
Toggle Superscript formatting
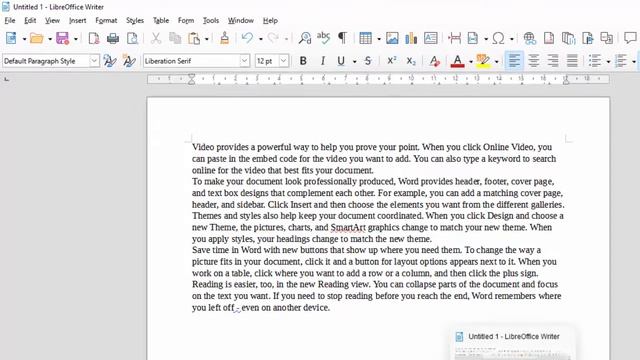[391, 61]
